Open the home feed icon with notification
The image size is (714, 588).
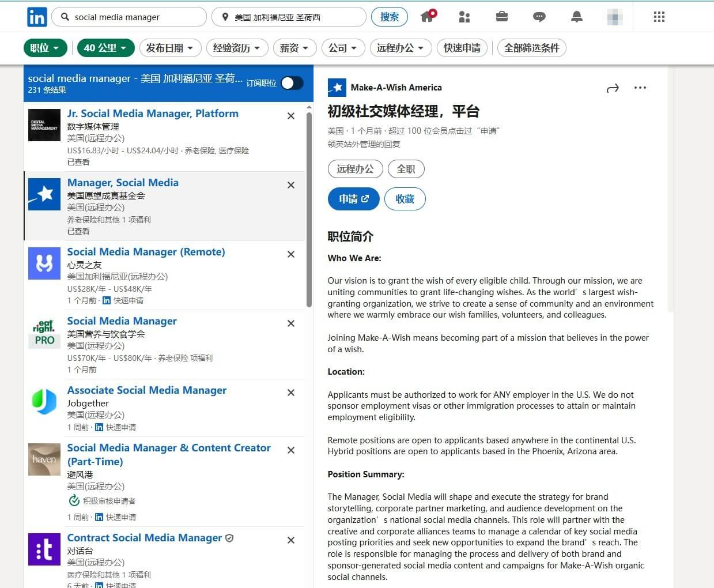[x=428, y=16]
